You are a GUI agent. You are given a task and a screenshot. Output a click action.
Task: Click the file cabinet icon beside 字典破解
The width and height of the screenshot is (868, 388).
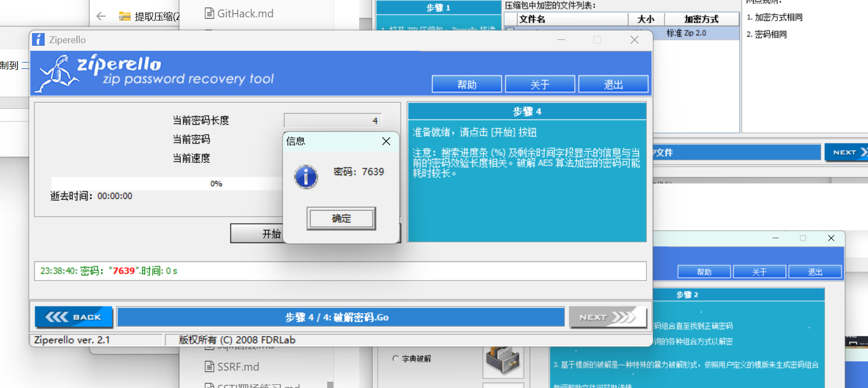click(x=503, y=360)
